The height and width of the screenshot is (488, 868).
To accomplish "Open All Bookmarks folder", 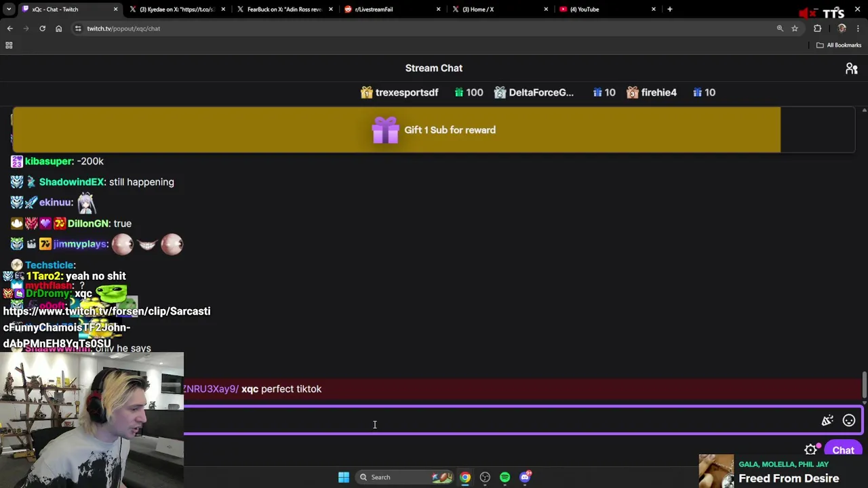I will point(839,45).
